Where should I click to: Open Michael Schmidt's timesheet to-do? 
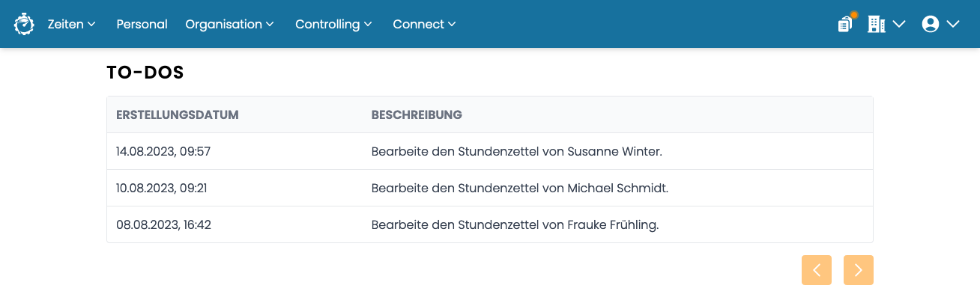click(x=490, y=188)
